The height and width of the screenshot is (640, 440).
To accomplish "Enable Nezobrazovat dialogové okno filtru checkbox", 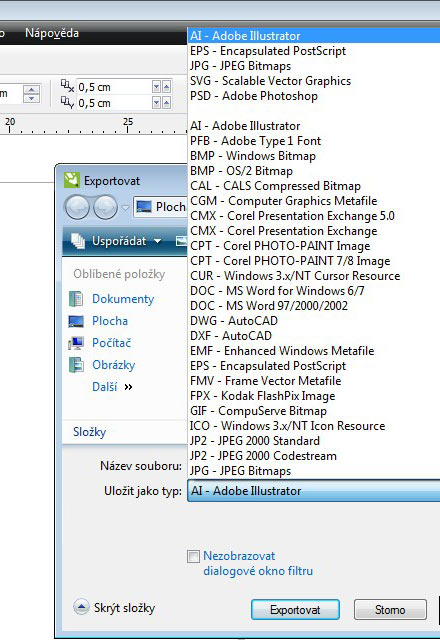I will (x=193, y=556).
